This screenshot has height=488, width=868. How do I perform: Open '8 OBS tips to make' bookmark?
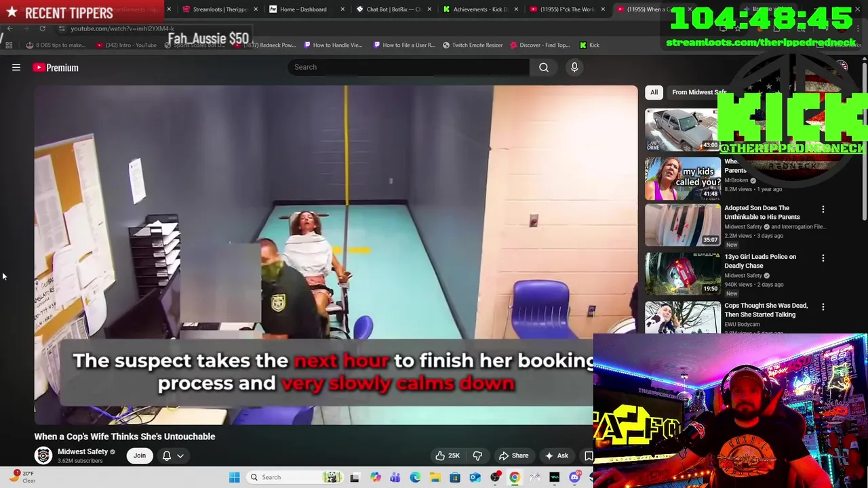pyautogui.click(x=56, y=45)
